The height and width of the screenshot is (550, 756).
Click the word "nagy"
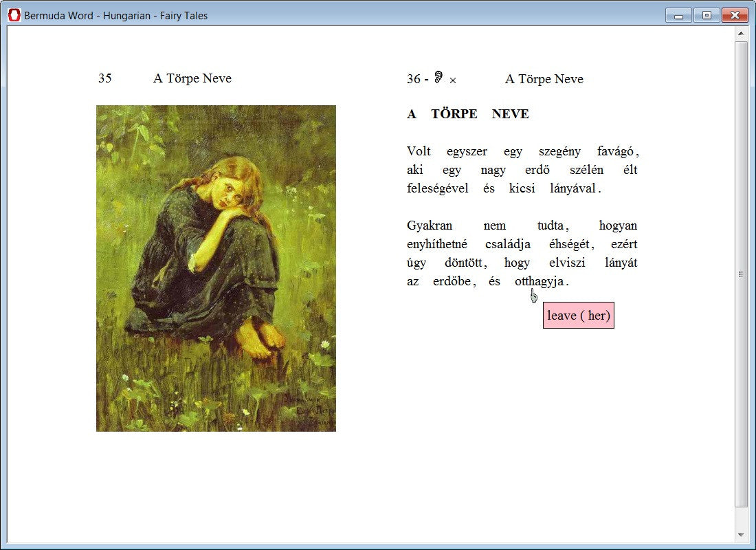tap(493, 170)
